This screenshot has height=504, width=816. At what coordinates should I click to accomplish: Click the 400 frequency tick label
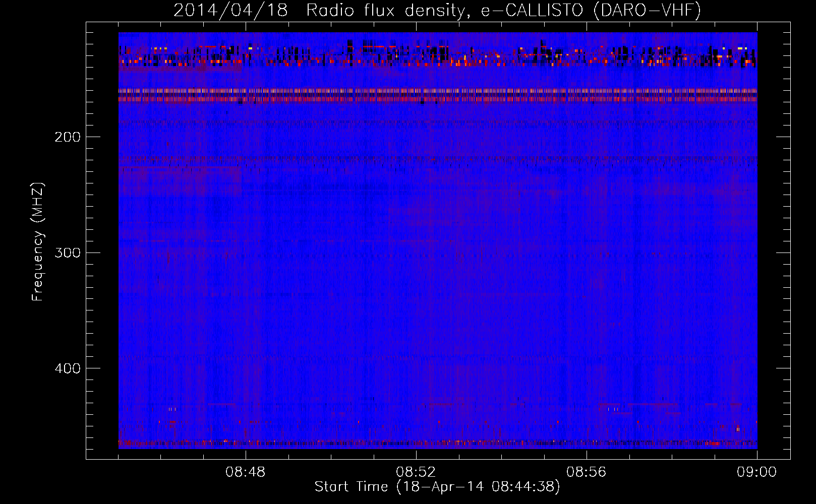point(68,368)
